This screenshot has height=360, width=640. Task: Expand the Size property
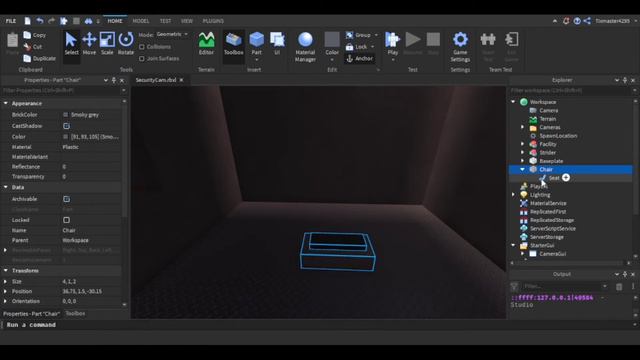tap(5, 281)
